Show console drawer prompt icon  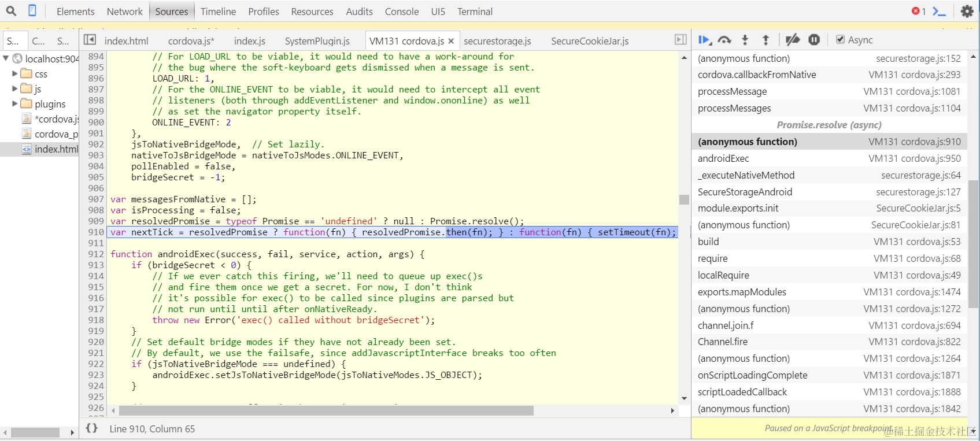(940, 12)
